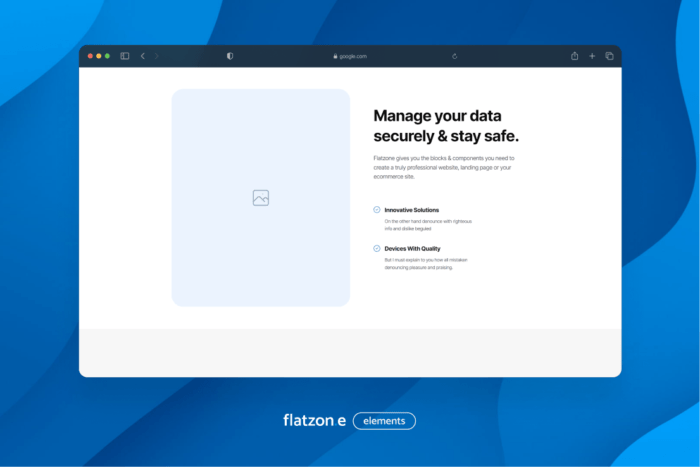Click the google.com address bar
Image resolution: width=700 pixels, height=467 pixels.
pos(353,56)
